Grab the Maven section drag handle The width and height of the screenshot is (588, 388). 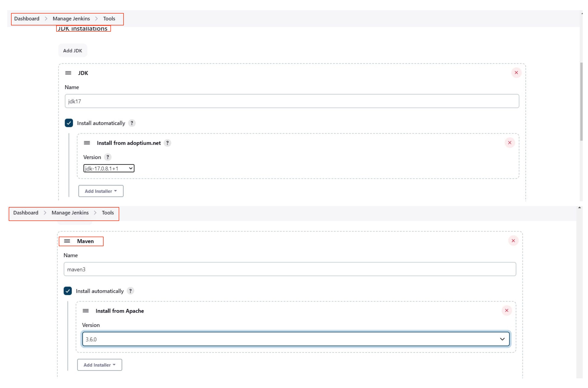(x=67, y=241)
